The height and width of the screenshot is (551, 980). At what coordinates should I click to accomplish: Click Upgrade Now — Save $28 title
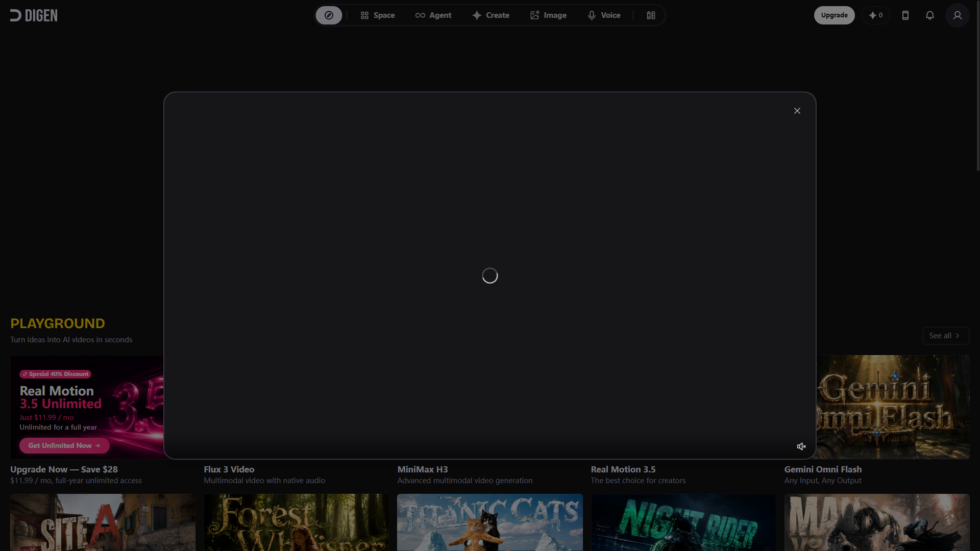(x=64, y=469)
